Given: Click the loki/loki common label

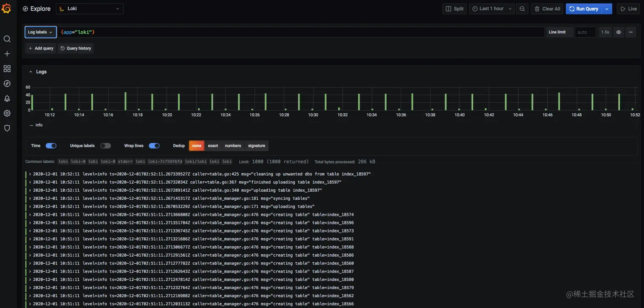Looking at the screenshot, I should [195, 162].
